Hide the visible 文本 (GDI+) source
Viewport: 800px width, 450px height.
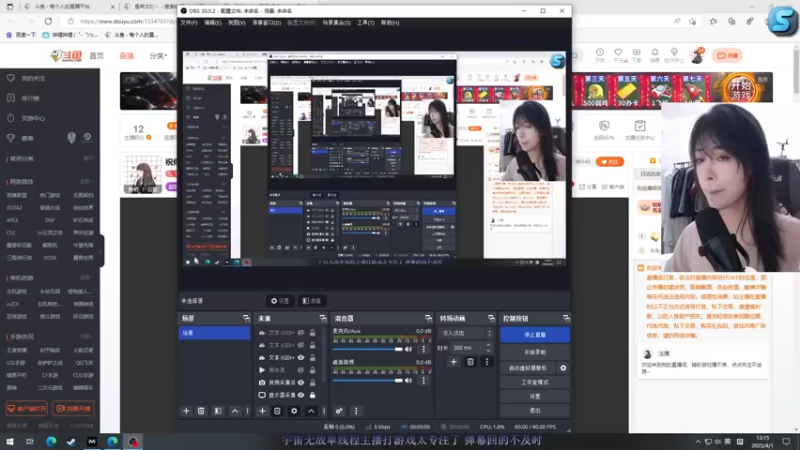coord(301,358)
